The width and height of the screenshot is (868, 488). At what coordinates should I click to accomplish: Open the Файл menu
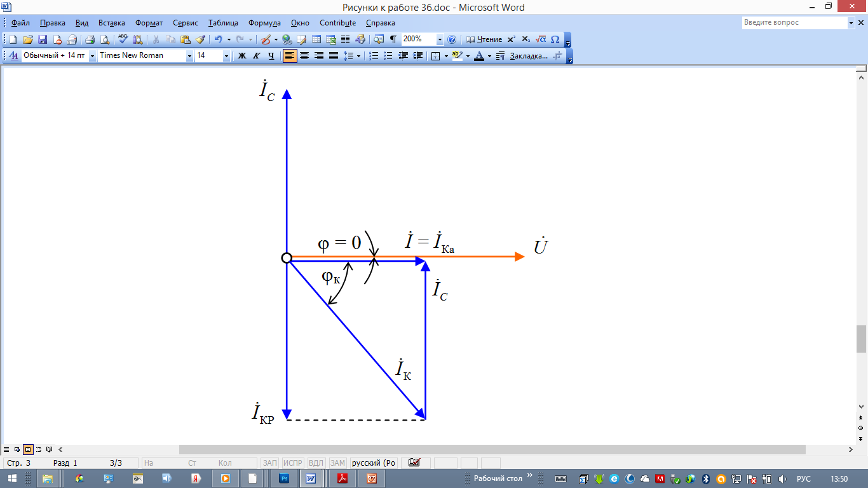point(20,23)
